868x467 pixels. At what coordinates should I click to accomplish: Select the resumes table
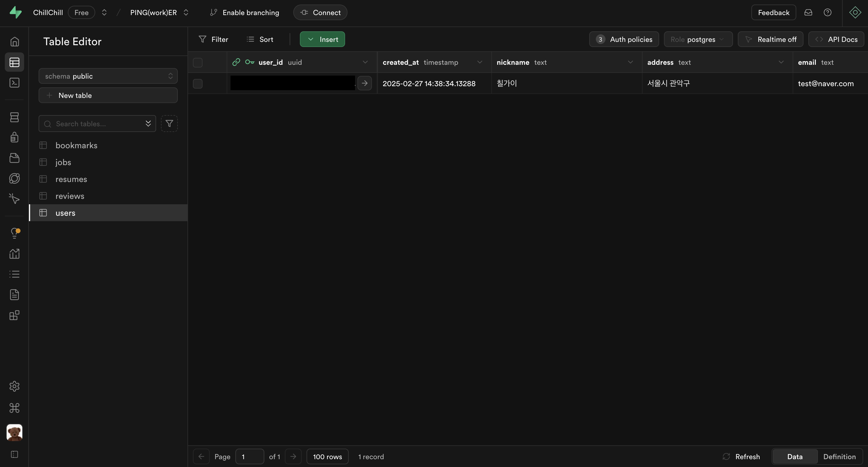[x=71, y=179]
